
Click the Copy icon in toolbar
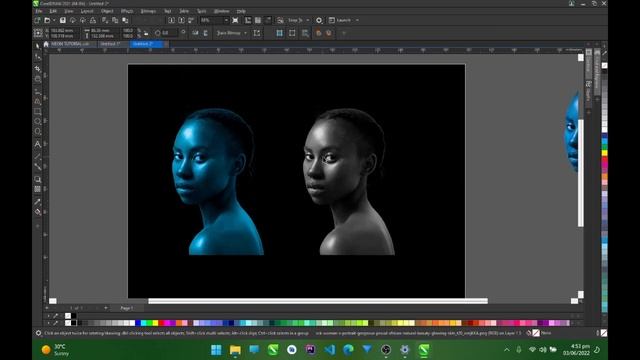point(115,20)
